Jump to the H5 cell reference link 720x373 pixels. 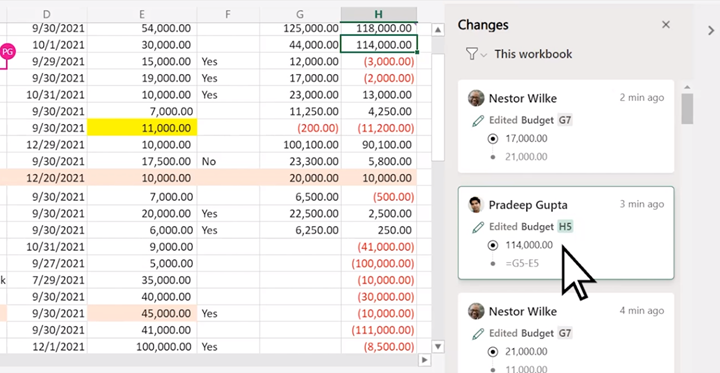click(x=565, y=227)
